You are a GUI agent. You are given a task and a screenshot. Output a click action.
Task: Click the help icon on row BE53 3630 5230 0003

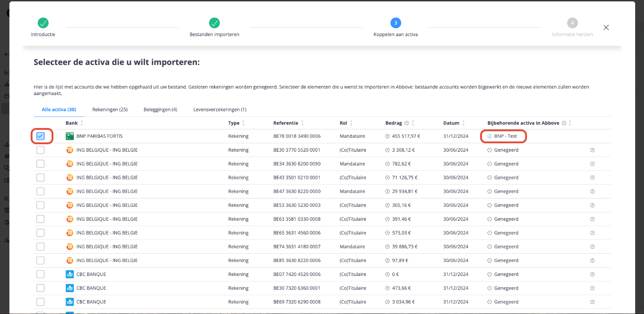pyautogui.click(x=592, y=205)
